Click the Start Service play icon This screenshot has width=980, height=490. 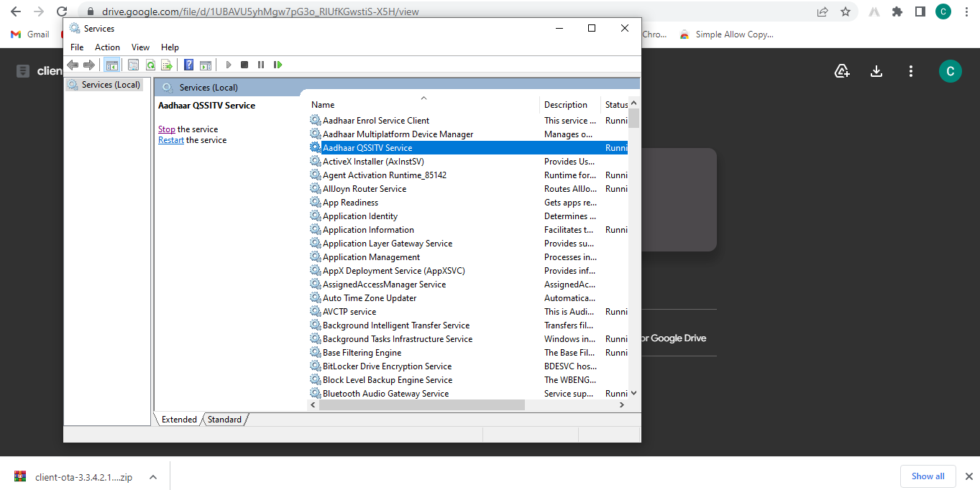pos(229,65)
